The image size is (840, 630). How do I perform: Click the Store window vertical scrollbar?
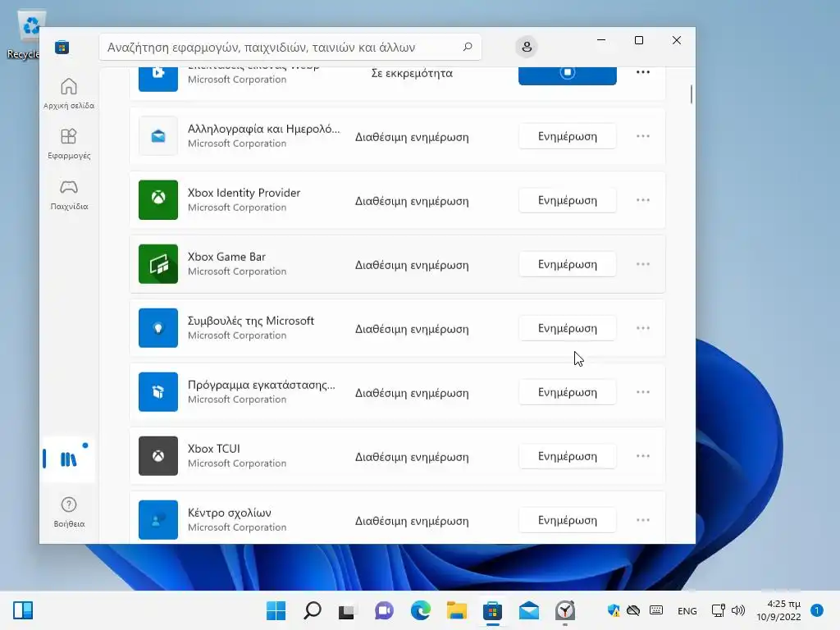tap(691, 94)
